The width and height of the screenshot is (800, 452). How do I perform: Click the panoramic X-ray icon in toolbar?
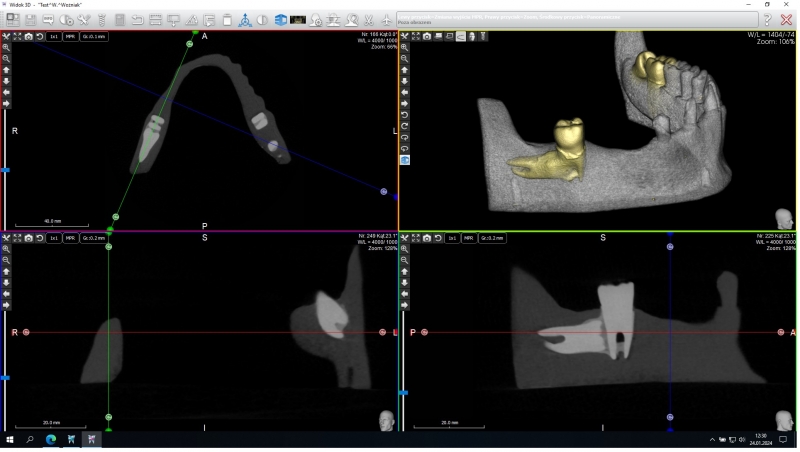point(298,19)
